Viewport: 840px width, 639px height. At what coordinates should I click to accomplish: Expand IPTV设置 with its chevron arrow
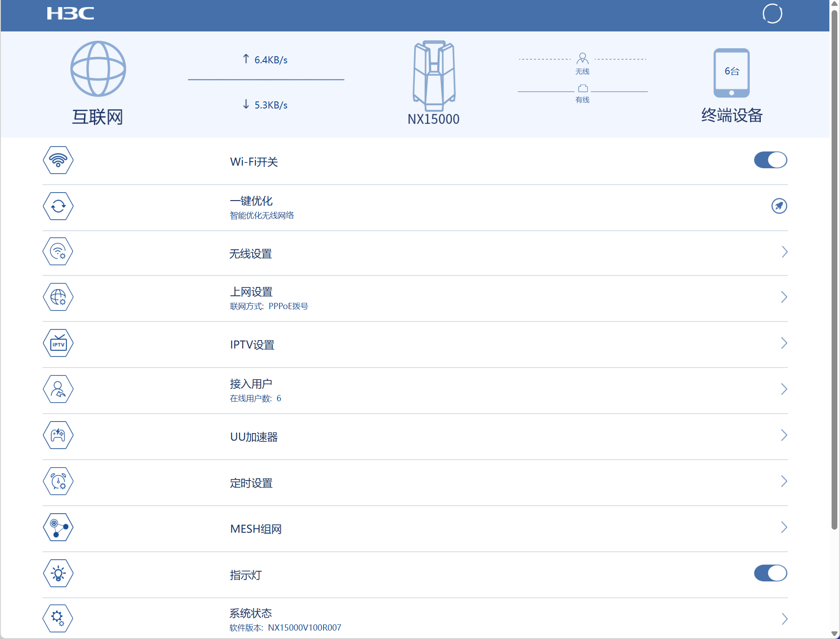(784, 343)
